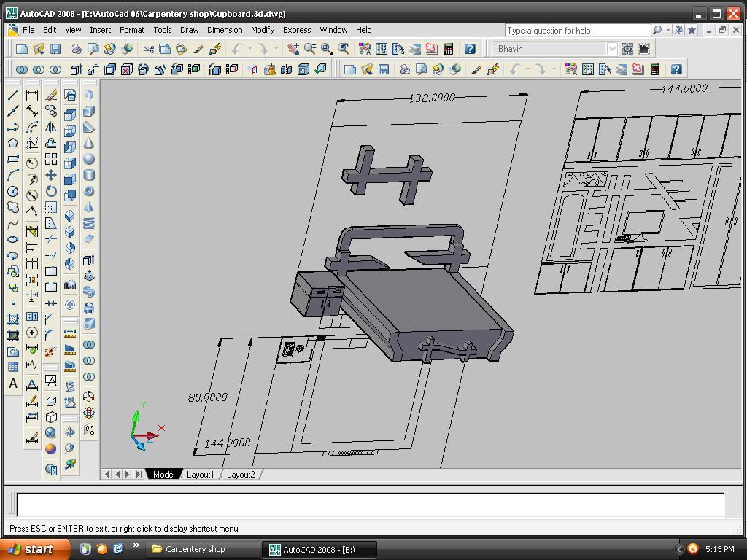
Task: Click the Rotate tool
Action: click(51, 191)
